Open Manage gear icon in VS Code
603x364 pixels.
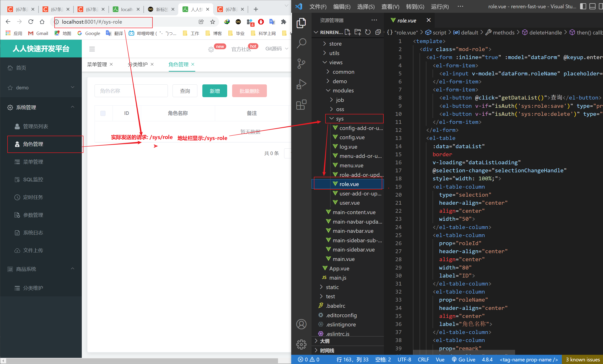pyautogui.click(x=301, y=344)
